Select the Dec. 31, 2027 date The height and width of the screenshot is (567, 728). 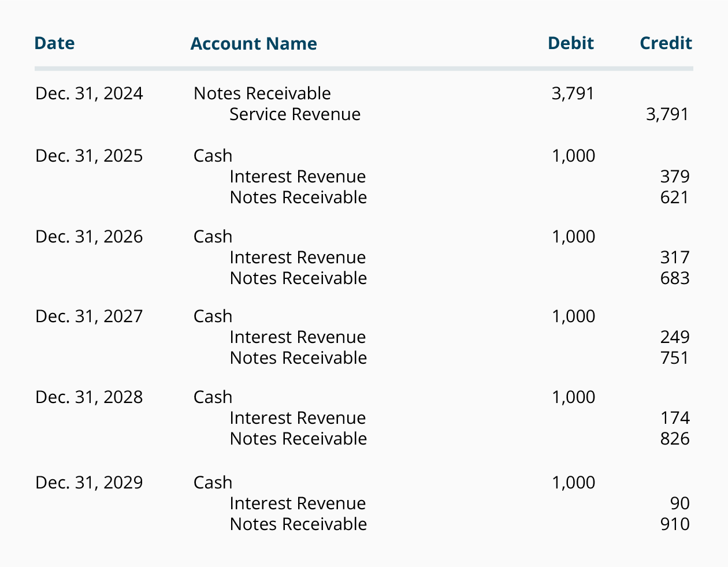pyautogui.click(x=89, y=316)
